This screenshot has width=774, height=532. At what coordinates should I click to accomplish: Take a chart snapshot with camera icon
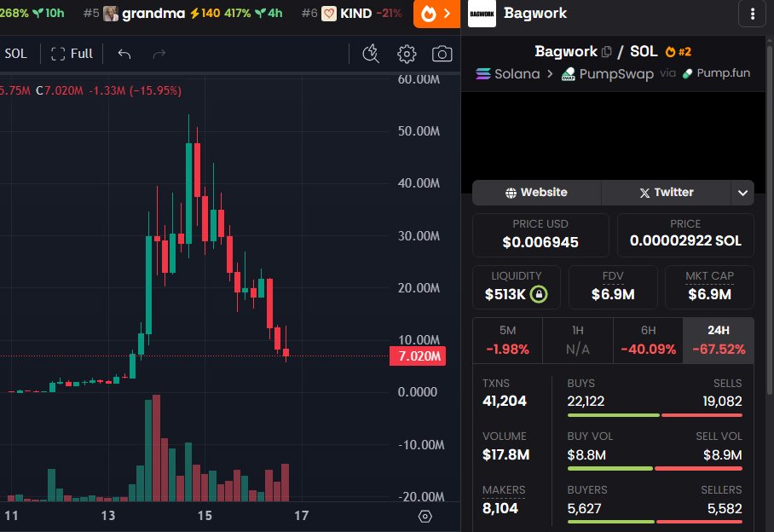442,54
